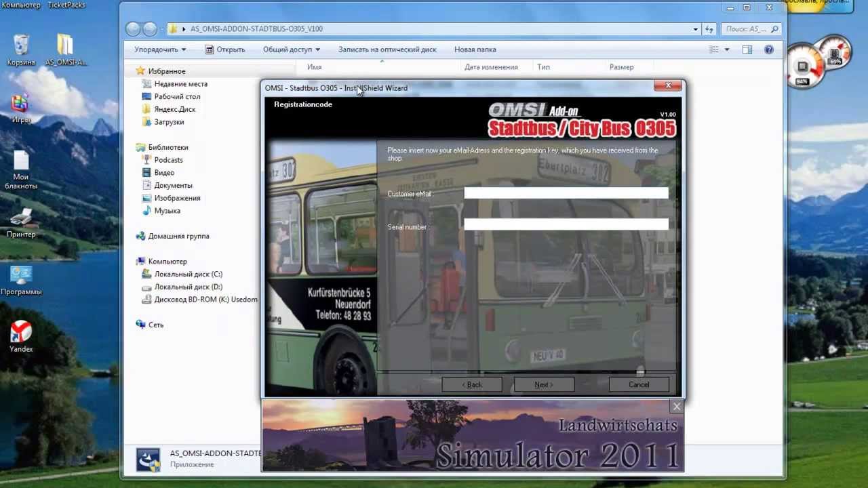Open the Программы desktop icon
This screenshot has width=868, height=488.
[x=21, y=281]
